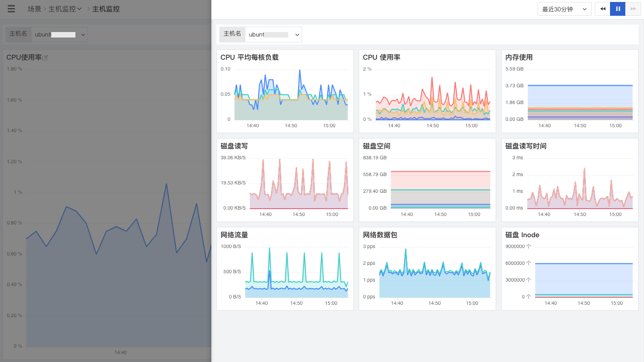The height and width of the screenshot is (362, 644).
Task: Click the 网络流量 chart panel
Action: tap(285, 269)
